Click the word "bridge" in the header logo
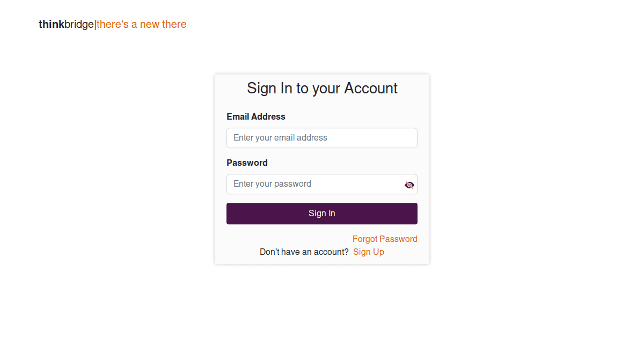 point(79,24)
